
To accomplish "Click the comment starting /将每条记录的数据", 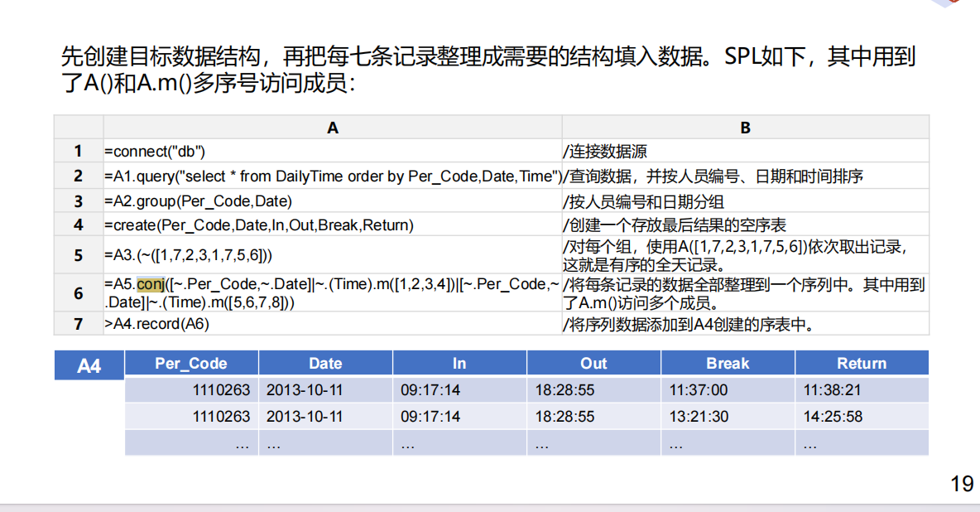I will pyautogui.click(x=743, y=293).
